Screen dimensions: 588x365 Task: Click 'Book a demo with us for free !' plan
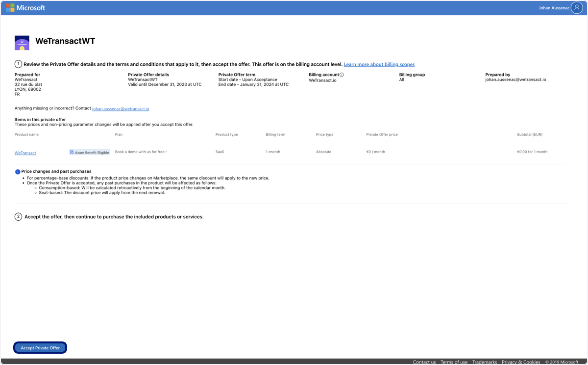141,152
